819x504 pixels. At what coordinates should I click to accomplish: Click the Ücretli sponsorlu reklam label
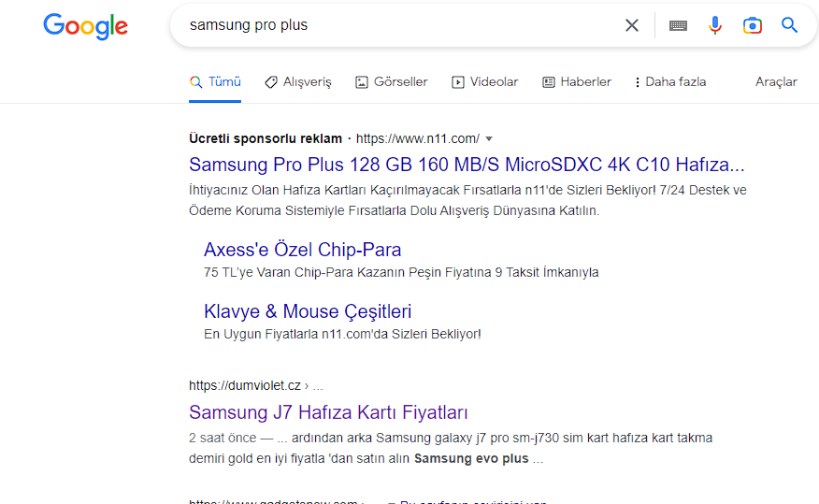266,138
